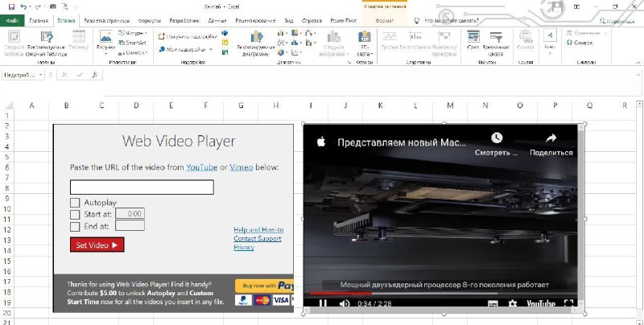Insert a Slicer (Срез)
The image size is (644, 325).
click(x=473, y=40)
